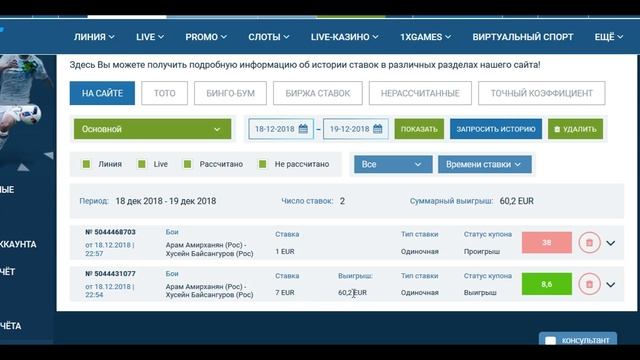640x360 pixels.
Task: Click the chat envelope icon on Консультант
Action: [x=550, y=340]
